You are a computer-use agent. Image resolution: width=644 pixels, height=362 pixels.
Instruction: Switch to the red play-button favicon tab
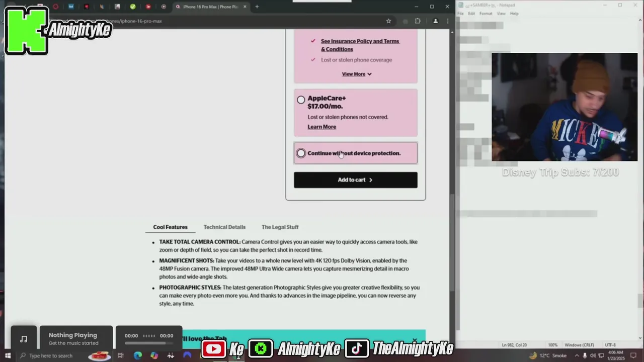(148, 7)
